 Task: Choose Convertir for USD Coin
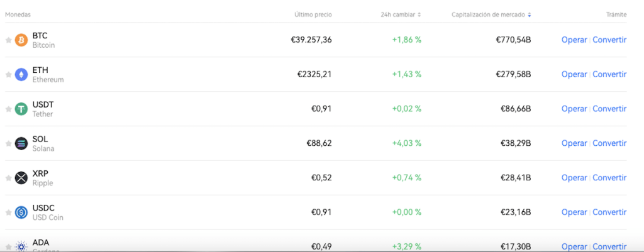pyautogui.click(x=609, y=212)
